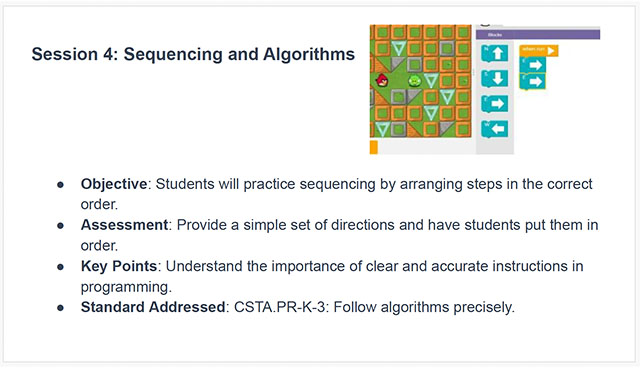Click the bold 'Standard Addressed' label
Screen dimensions: 640x368
coord(153,307)
